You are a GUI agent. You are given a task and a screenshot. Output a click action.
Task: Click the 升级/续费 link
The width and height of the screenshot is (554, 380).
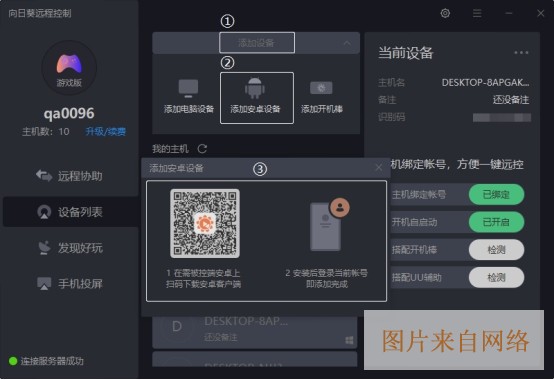pyautogui.click(x=106, y=132)
